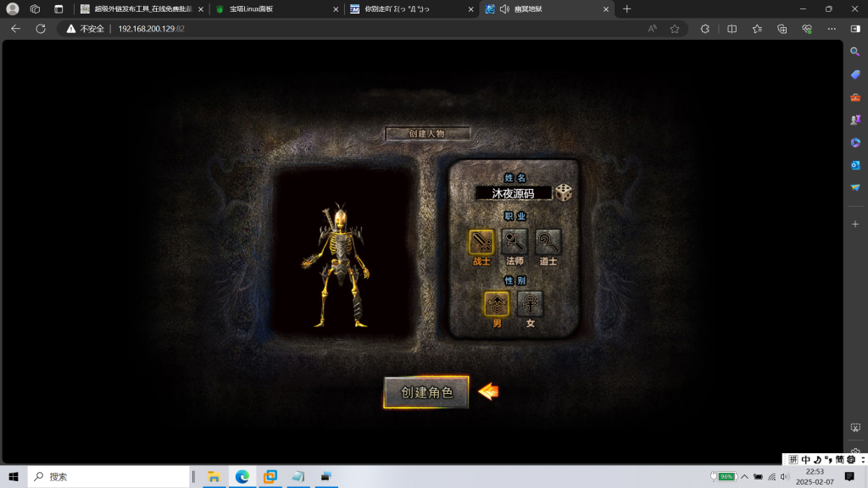
Task: Click the character name input field
Action: coord(514,193)
